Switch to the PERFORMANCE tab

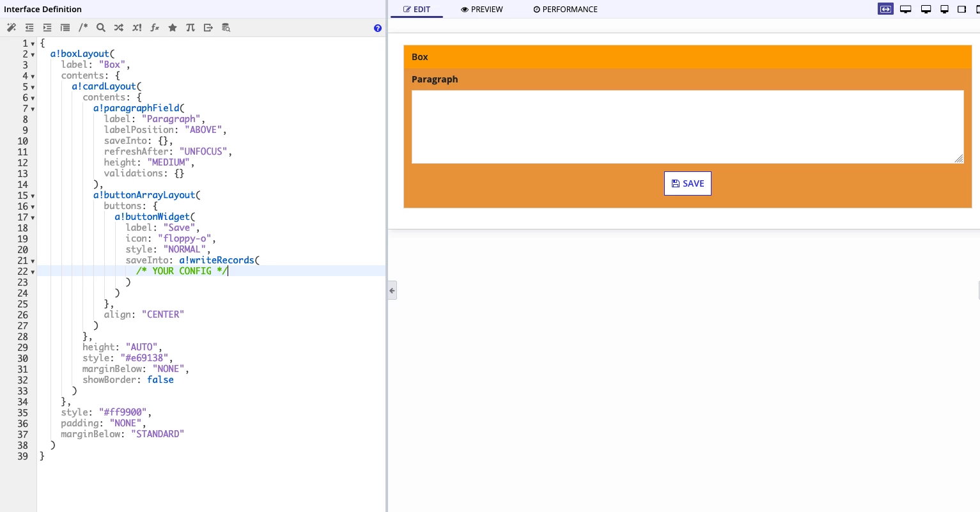[566, 9]
